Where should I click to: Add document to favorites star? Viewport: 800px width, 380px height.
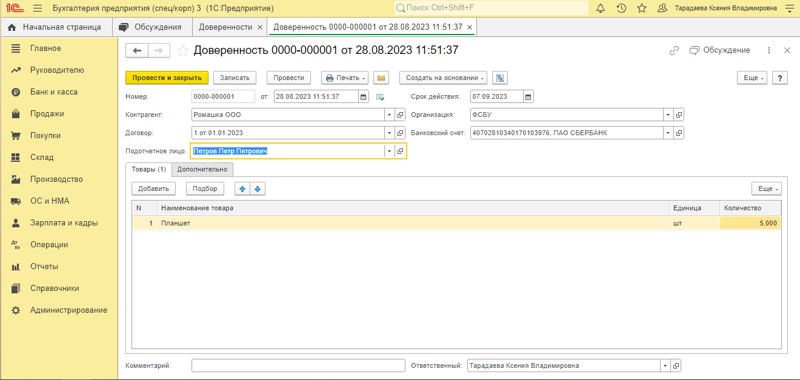point(182,50)
